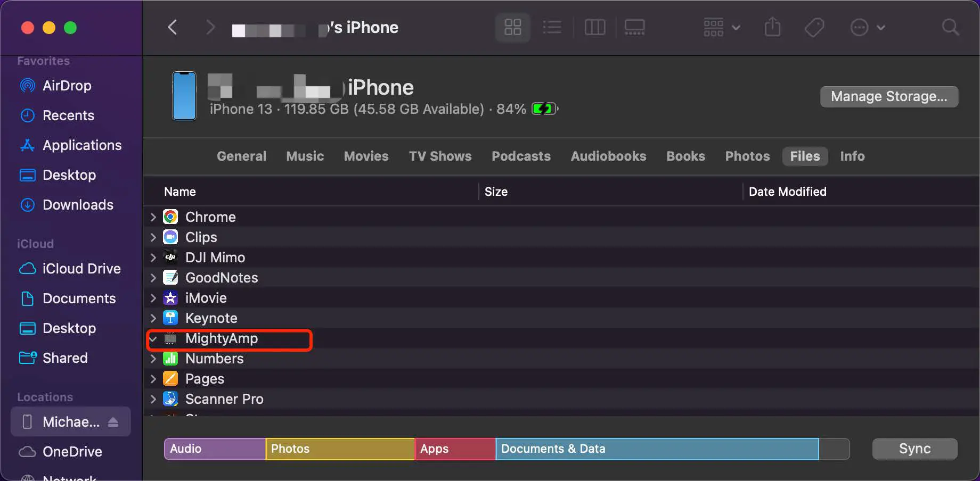
Task: Switch to gallery view layout
Action: click(x=634, y=27)
